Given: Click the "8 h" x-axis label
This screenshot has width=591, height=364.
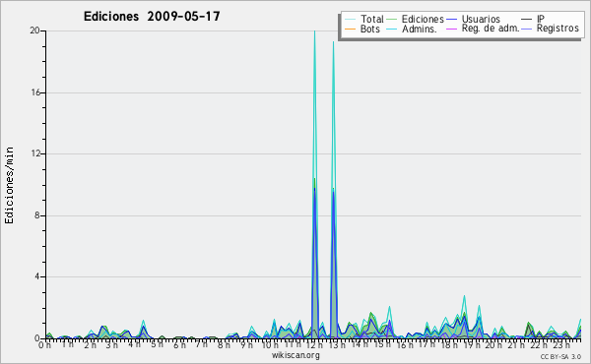Looking at the screenshot, I should pos(224,344).
